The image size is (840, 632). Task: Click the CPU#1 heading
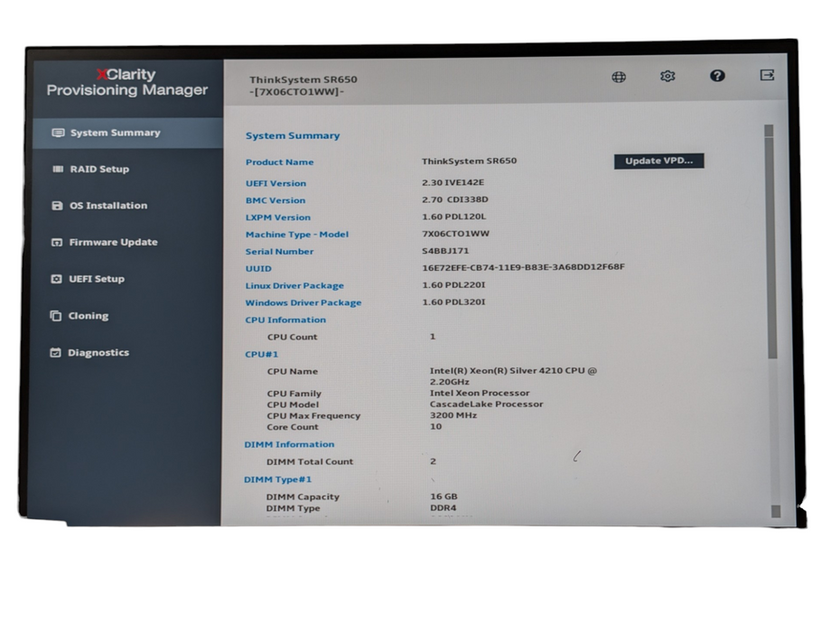coord(261,354)
